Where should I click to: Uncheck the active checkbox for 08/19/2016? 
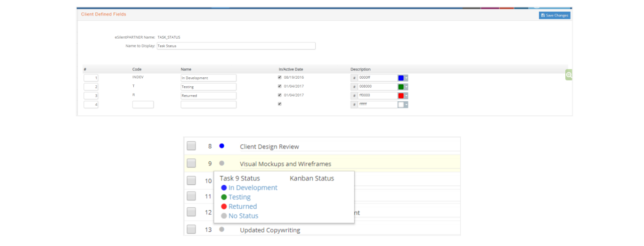[x=280, y=77]
